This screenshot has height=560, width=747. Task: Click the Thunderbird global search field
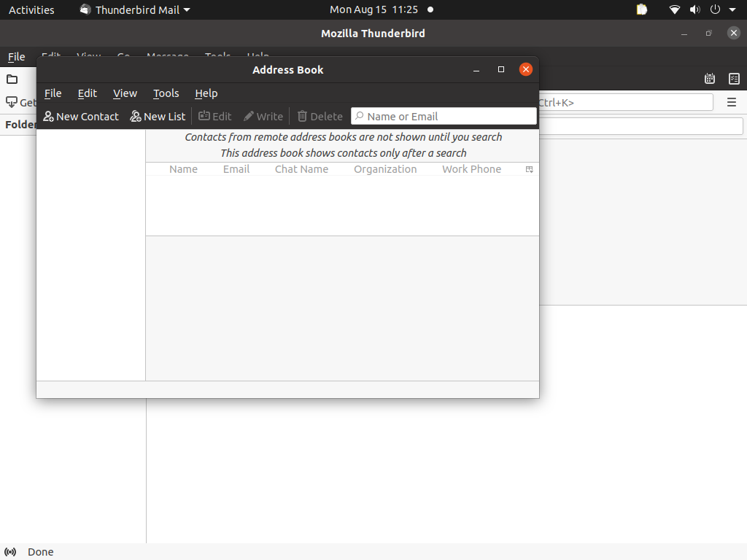[x=626, y=102]
